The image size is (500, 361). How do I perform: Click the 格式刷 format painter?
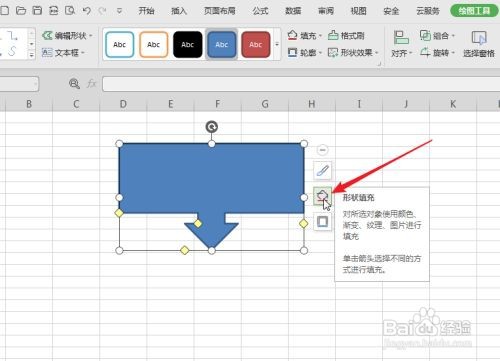346,35
